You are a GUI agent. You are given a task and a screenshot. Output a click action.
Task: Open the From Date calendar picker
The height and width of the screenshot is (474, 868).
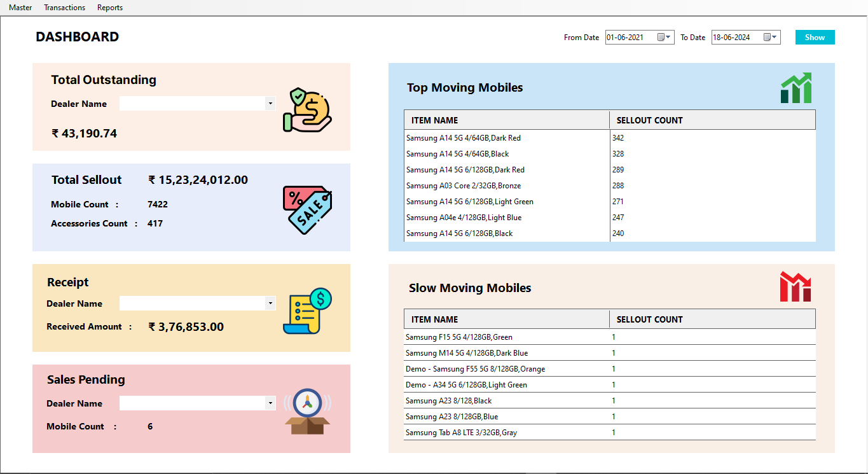click(x=665, y=38)
